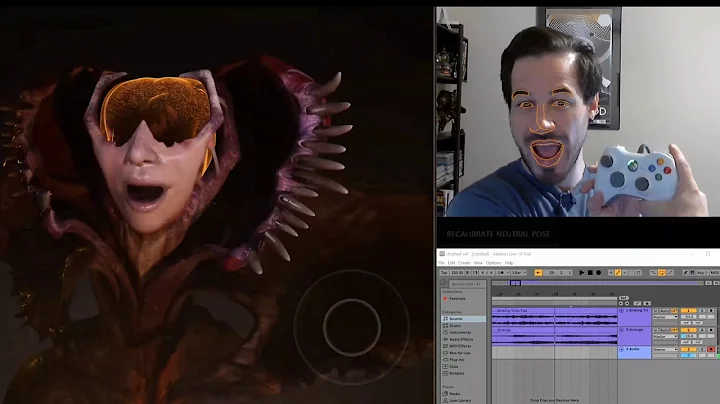Select the Instruments category
720x404 pixels.
coord(460,332)
